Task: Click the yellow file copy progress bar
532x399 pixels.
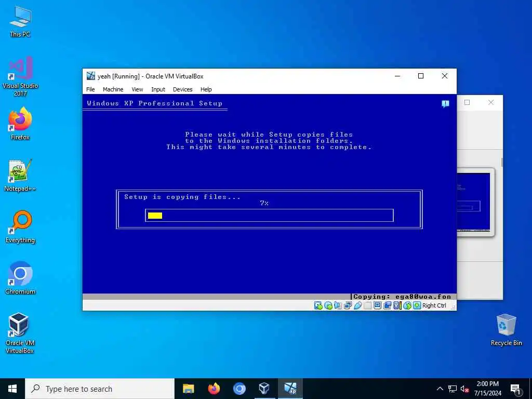Action: coord(155,216)
